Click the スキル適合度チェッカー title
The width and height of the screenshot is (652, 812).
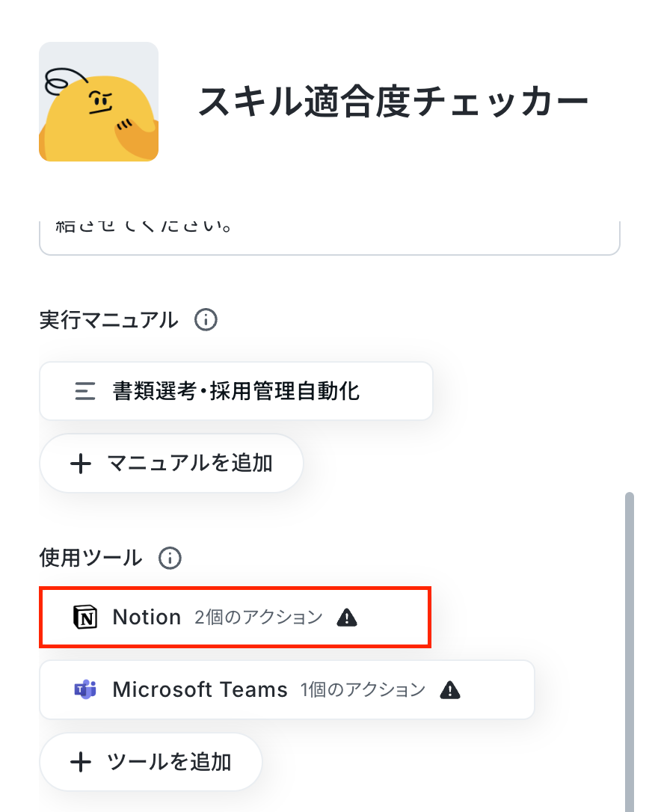pos(393,102)
